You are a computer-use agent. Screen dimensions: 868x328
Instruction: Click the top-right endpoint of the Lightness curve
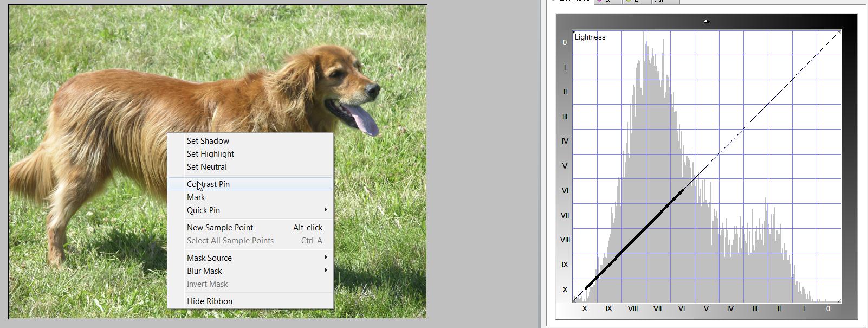(x=839, y=32)
